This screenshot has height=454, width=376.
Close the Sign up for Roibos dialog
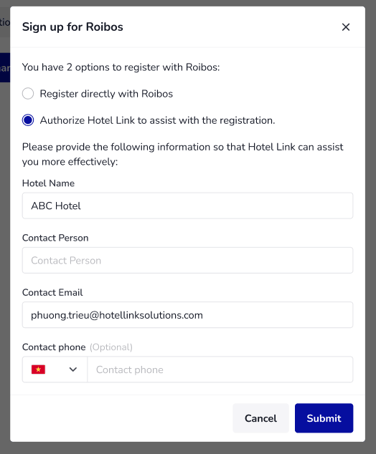coord(346,27)
